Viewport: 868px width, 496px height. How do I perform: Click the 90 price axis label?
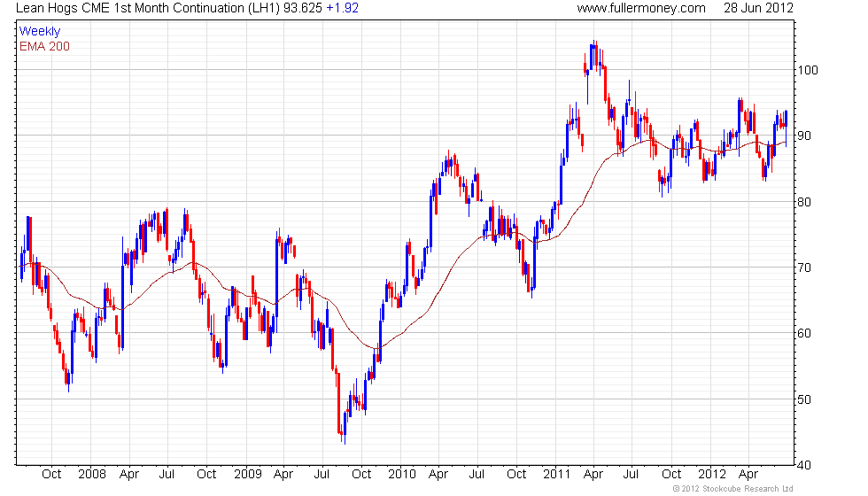point(804,136)
